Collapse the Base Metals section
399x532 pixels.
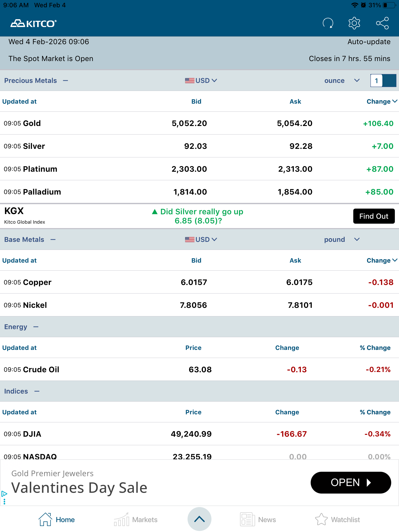pyautogui.click(x=53, y=240)
